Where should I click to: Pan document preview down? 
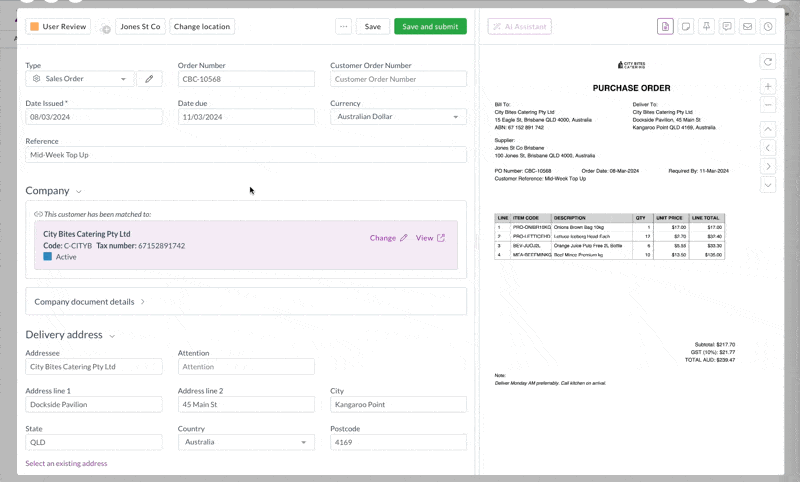pyautogui.click(x=768, y=185)
